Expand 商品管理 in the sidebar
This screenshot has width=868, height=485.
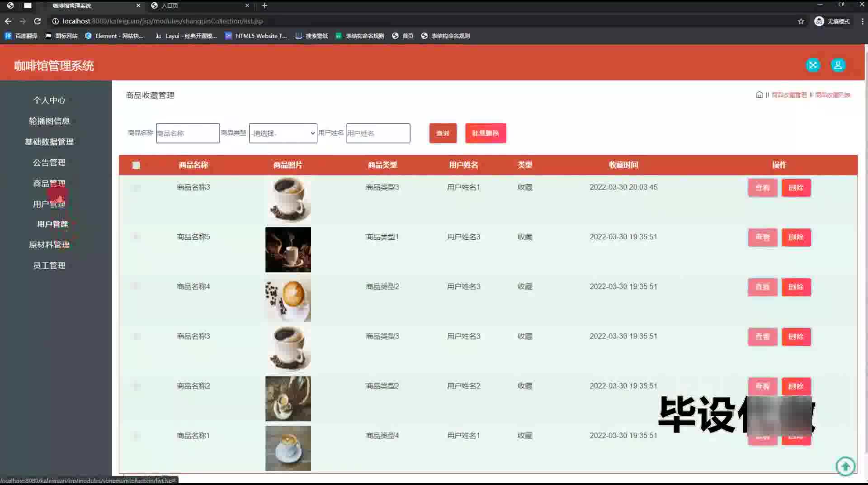pyautogui.click(x=49, y=183)
